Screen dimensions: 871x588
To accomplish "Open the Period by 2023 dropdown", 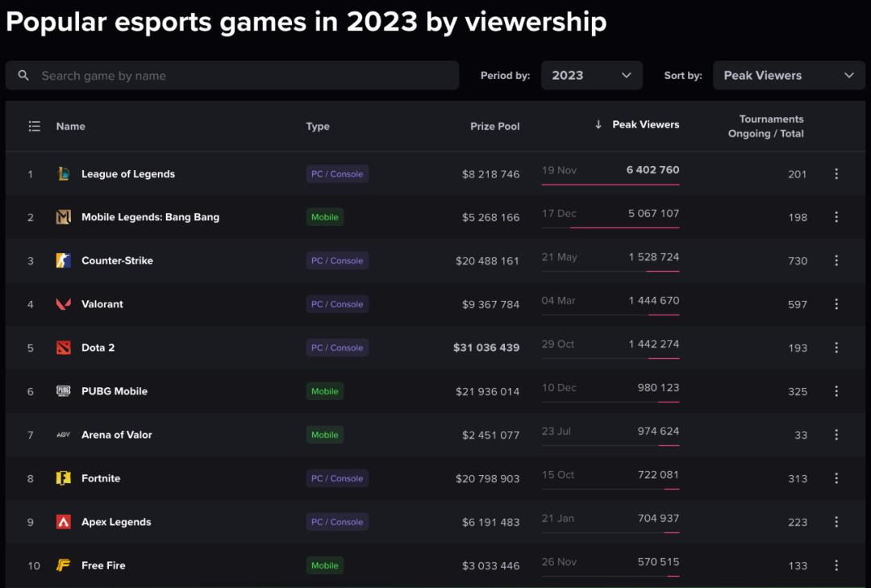I will click(591, 75).
